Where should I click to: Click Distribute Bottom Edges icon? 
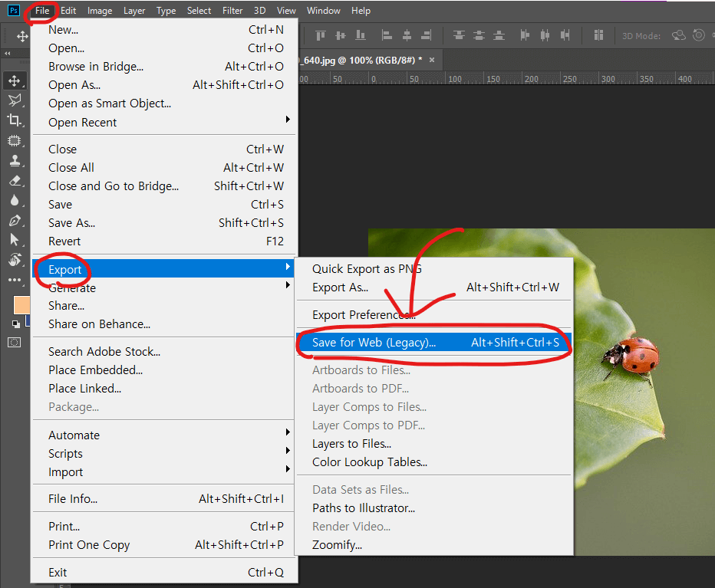(499, 35)
